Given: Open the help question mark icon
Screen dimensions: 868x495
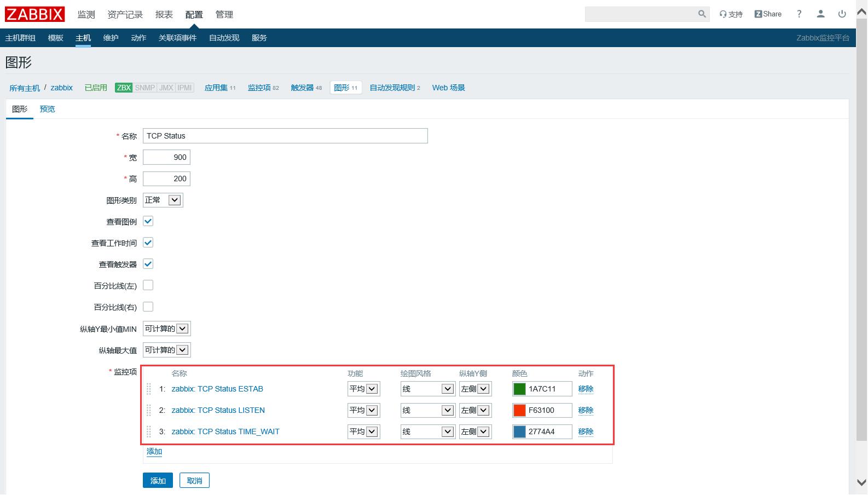Looking at the screenshot, I should [799, 14].
